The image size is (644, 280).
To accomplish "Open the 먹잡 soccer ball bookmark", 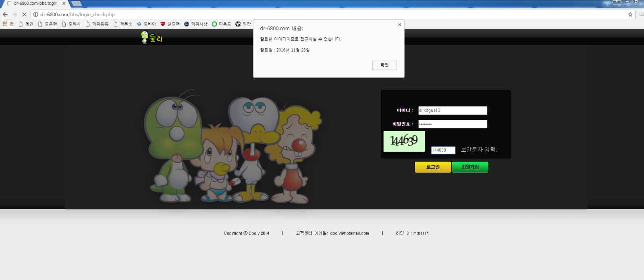I will [243, 24].
